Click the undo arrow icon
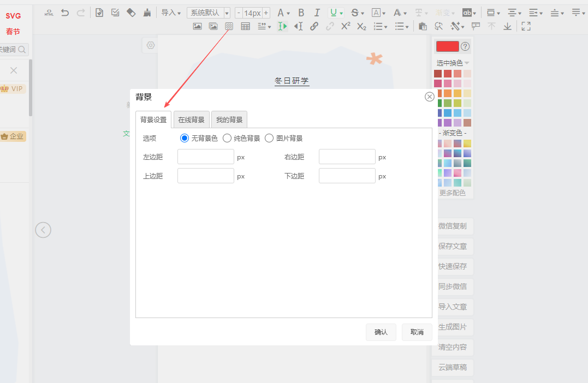This screenshot has width=588, height=383. [x=65, y=12]
